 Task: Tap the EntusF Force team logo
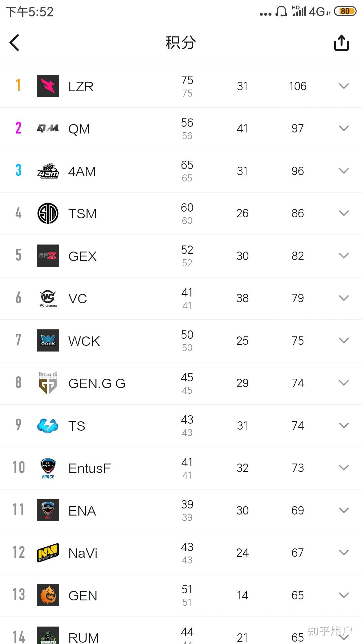pos(47,468)
